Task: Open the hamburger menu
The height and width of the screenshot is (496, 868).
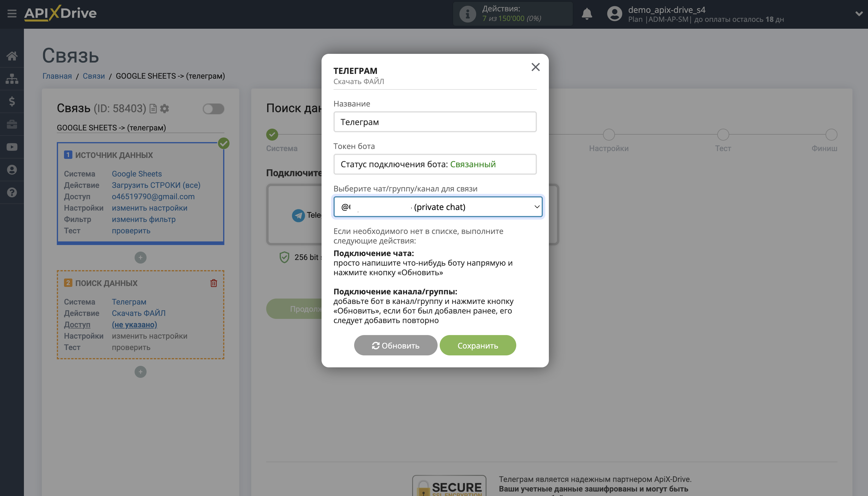Action: point(12,13)
